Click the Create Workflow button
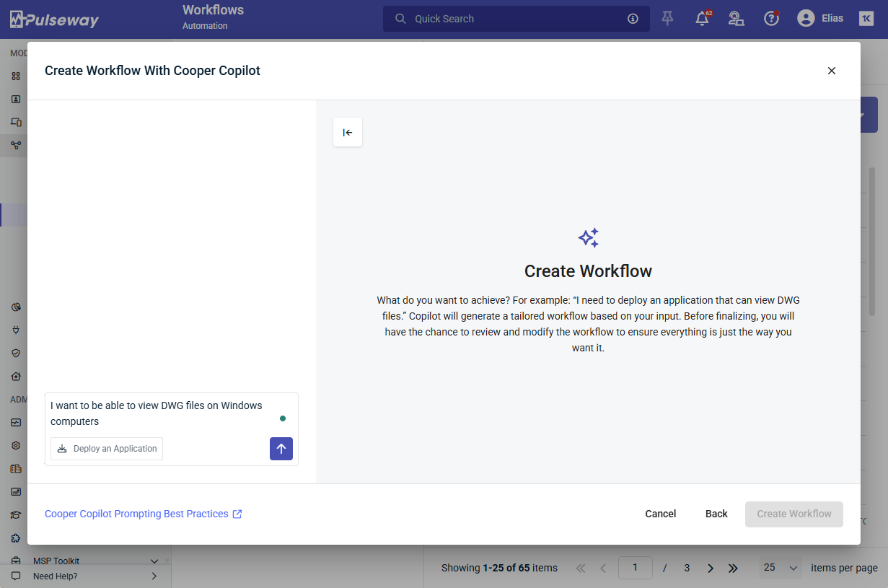This screenshot has height=588, width=888. 794,514
